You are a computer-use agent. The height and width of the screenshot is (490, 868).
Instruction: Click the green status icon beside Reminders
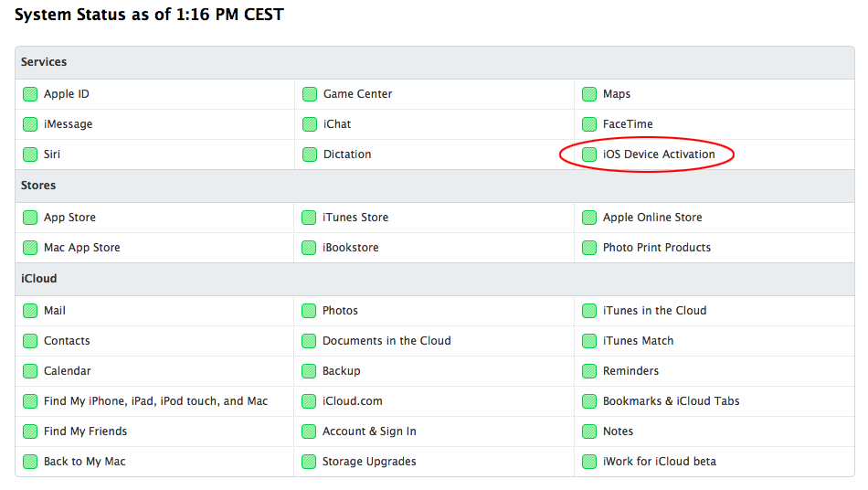click(x=589, y=371)
